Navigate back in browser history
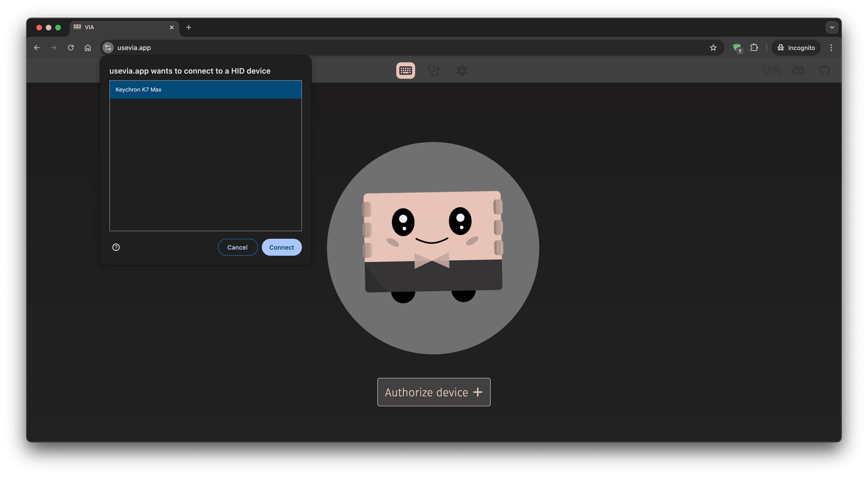This screenshot has width=868, height=477. click(37, 47)
